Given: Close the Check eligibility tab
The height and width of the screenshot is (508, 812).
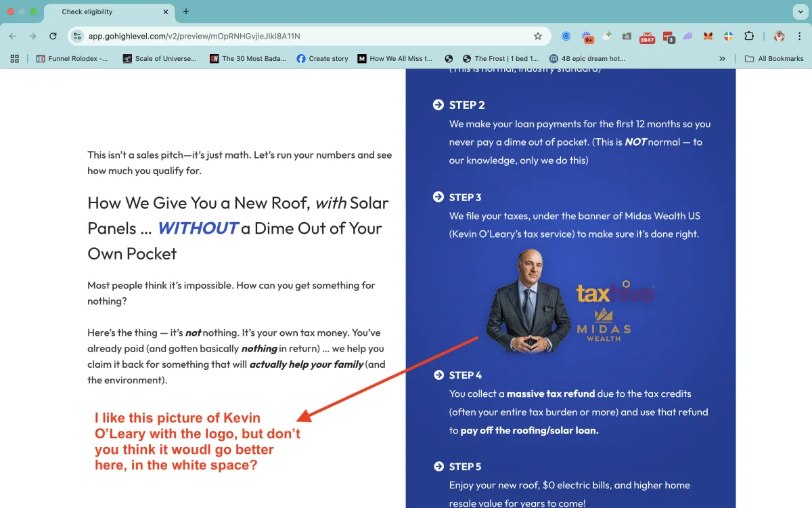Looking at the screenshot, I should pyautogui.click(x=166, y=12).
